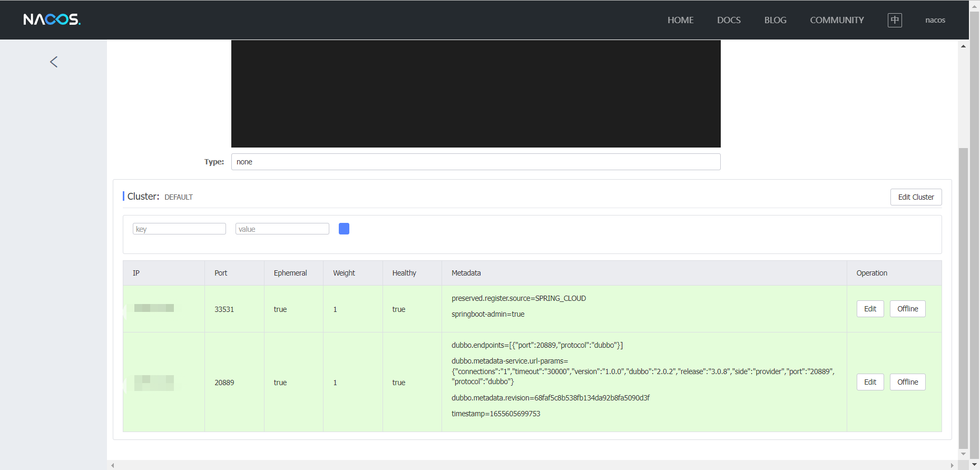Image resolution: width=980 pixels, height=470 pixels.
Task: Click springboot-admin=true metadata text
Action: point(488,314)
